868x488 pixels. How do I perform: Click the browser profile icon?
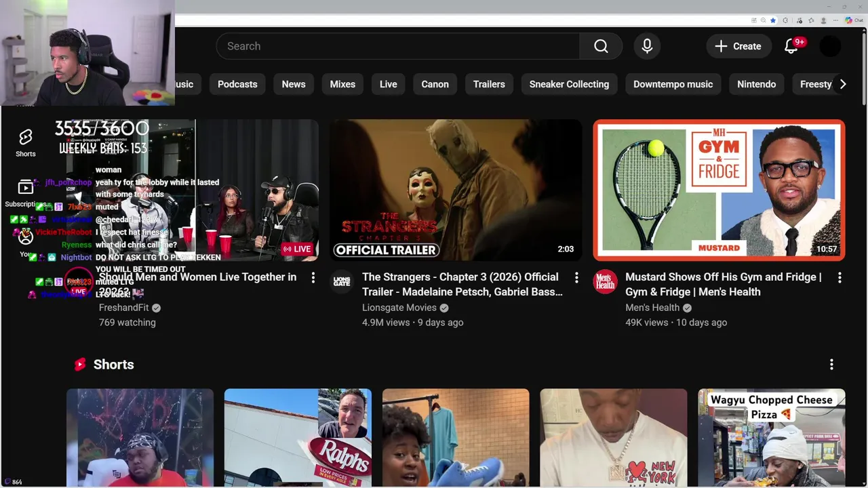(x=823, y=20)
